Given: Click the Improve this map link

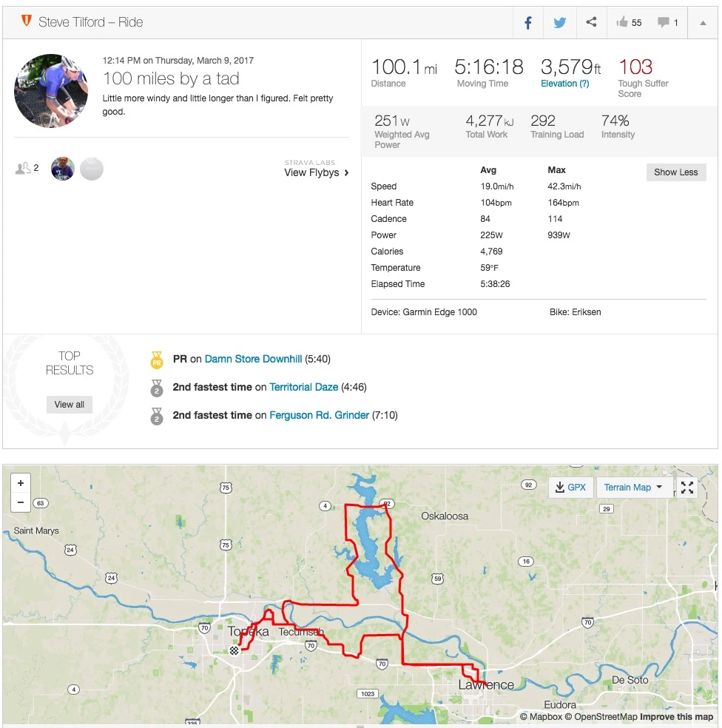Looking at the screenshot, I should coord(676,717).
